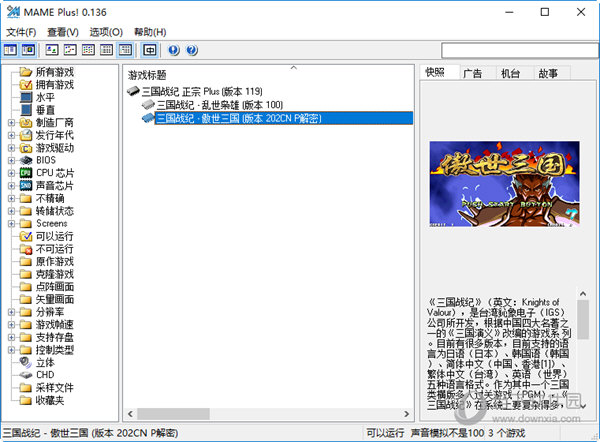Select 三国战纪 - 傲世三国 (版本 202CN P解密)

(284, 118)
